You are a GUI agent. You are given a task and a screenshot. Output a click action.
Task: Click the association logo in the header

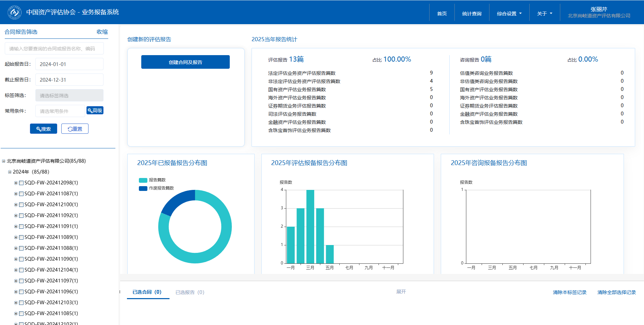tap(15, 12)
